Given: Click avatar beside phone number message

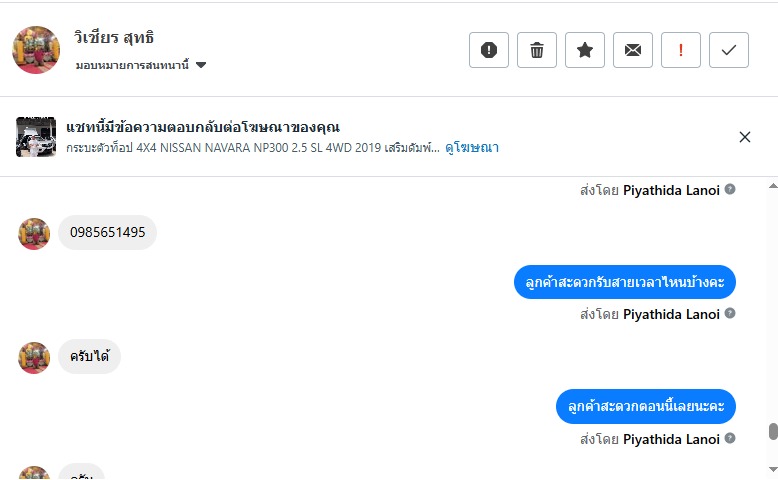Looking at the screenshot, I should click(34, 233).
